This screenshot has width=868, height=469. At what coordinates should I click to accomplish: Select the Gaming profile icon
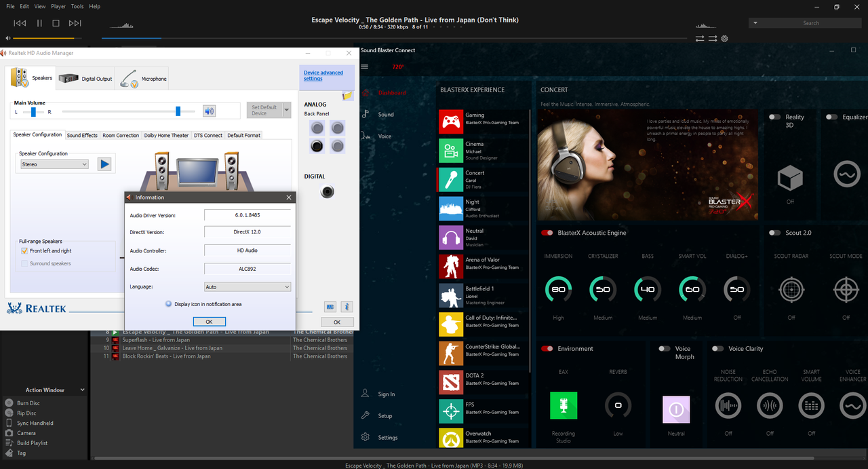tap(451, 121)
